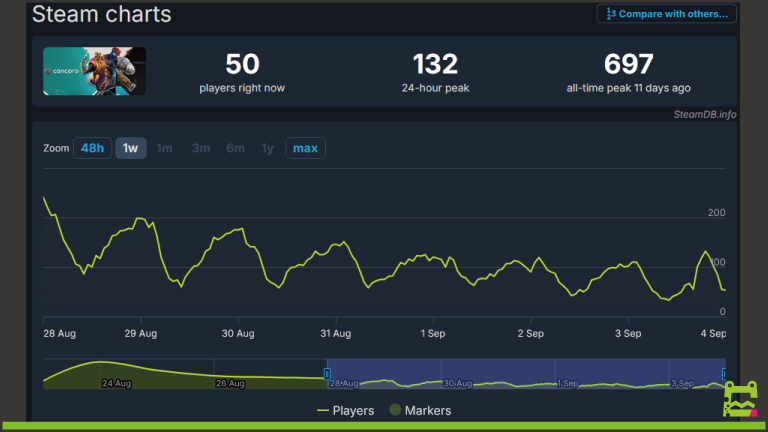Click the right navigator range handle

725,374
